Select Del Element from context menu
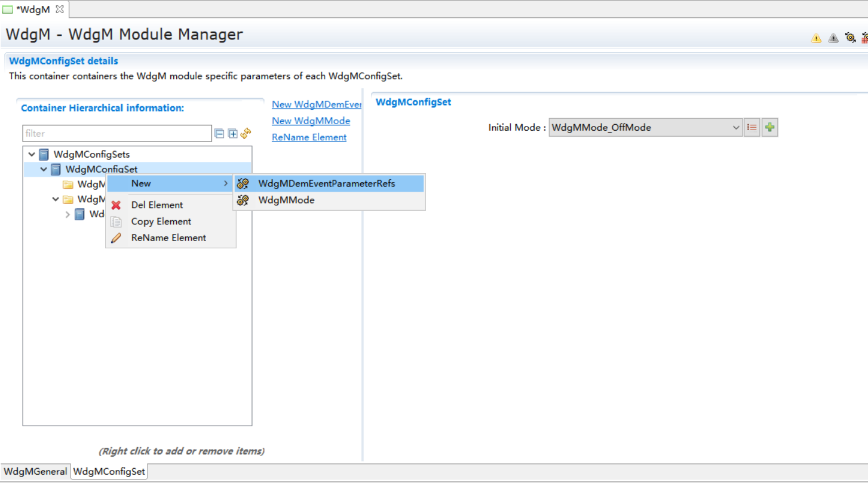868x483 pixels. click(x=157, y=205)
